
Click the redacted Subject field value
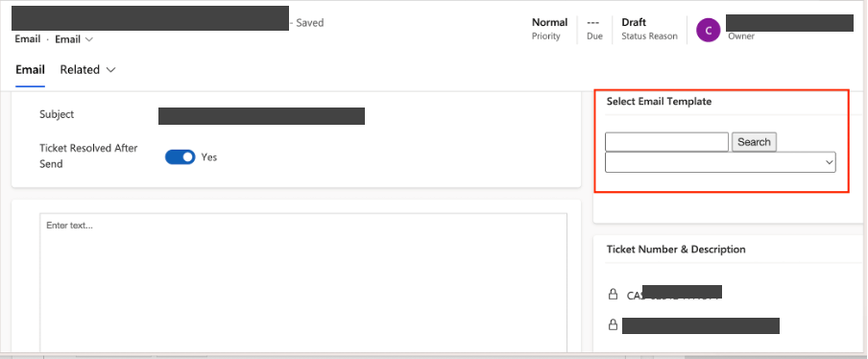click(x=261, y=116)
